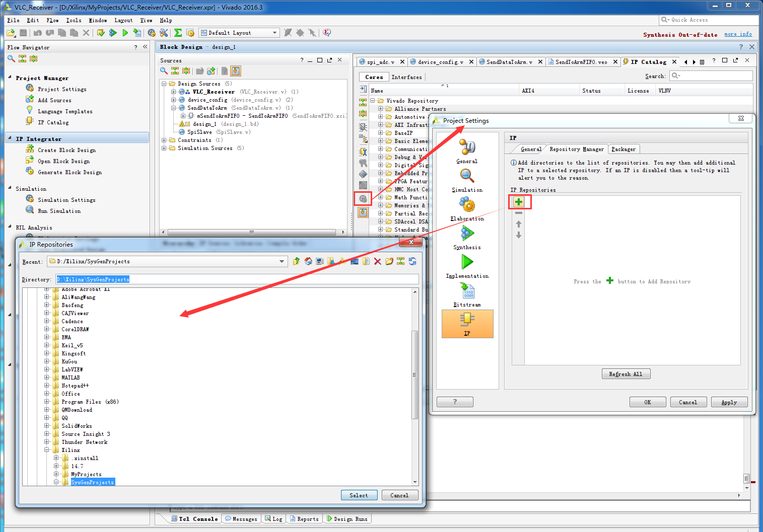Open the Recent directories dropdown
The image size is (763, 532).
coord(282,261)
